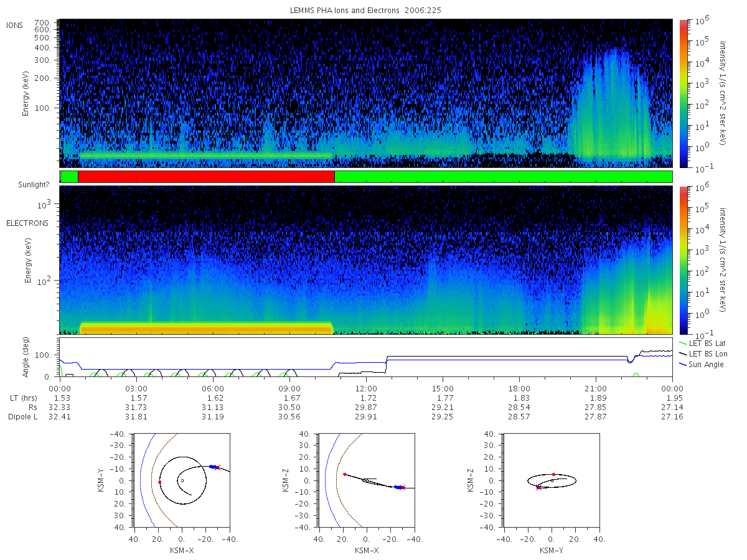Select the Rs value 27.14
The height and width of the screenshot is (560, 747).
tap(672, 407)
